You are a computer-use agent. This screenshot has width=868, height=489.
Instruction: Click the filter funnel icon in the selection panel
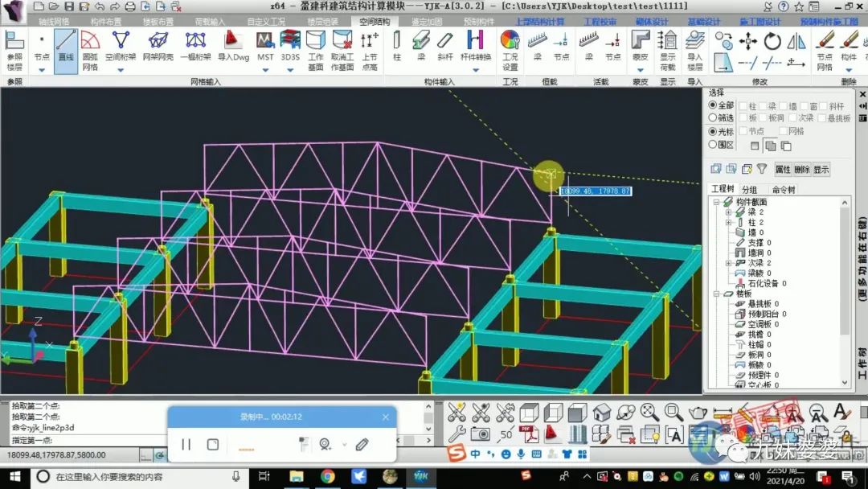click(x=762, y=169)
